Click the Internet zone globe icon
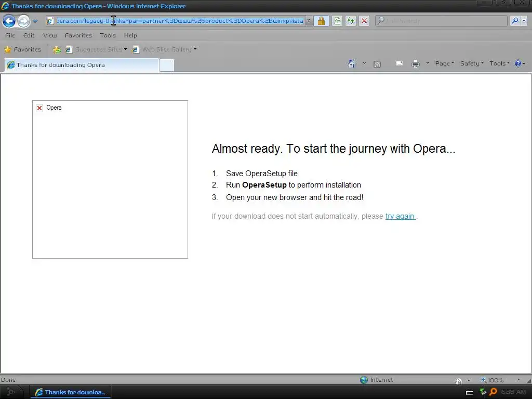Viewport: 532px width, 399px height. [364, 380]
